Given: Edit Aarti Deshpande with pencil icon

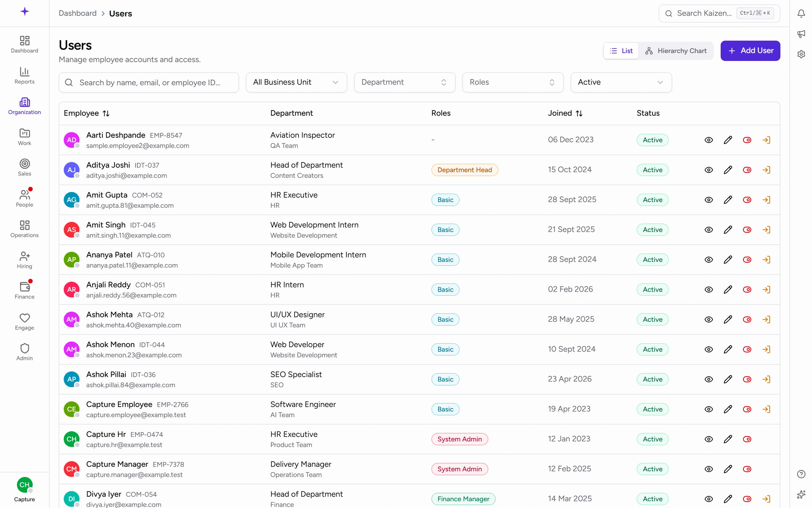Looking at the screenshot, I should [x=728, y=140].
